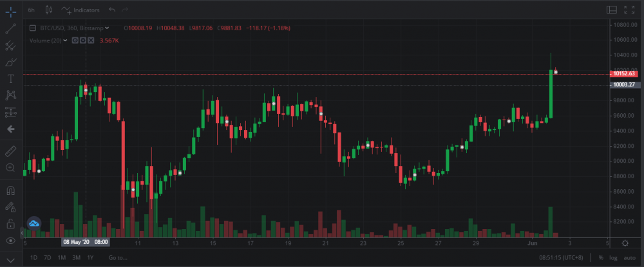Pick the text annotation tool
644x267 pixels.
11,78
